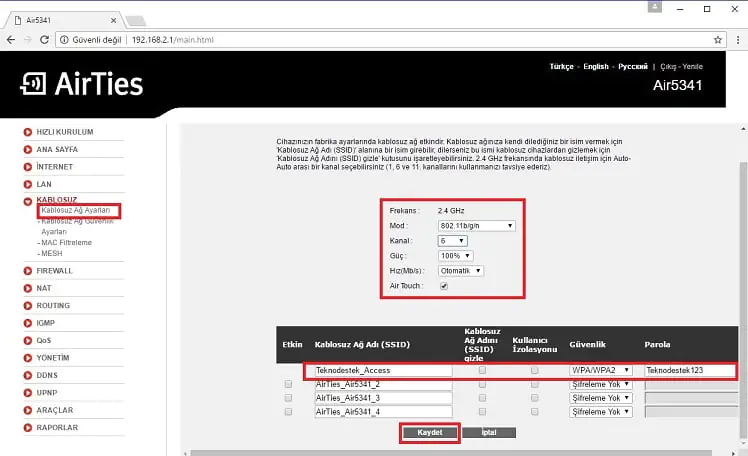Switch language to English
The width and height of the screenshot is (748, 456).
596,67
